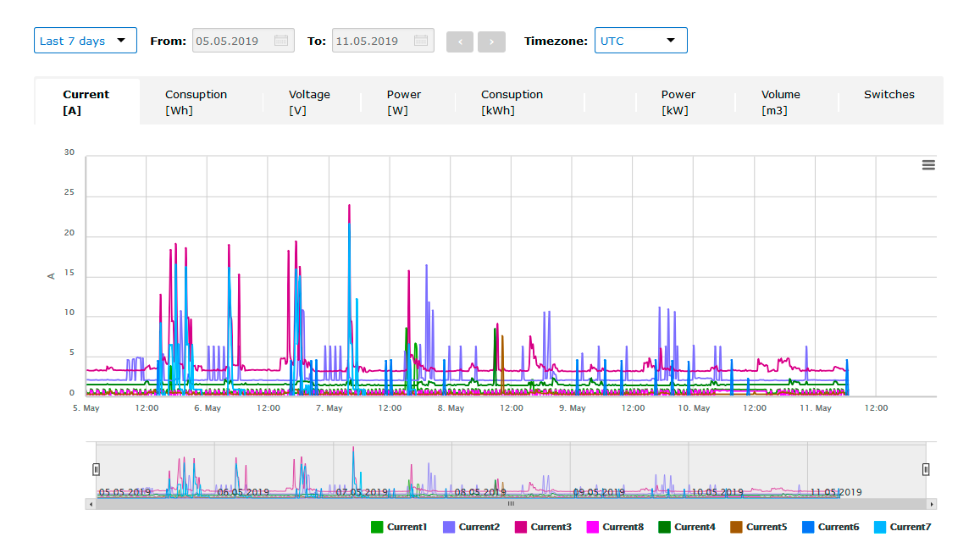Click the y-axis value 15
The image size is (980, 548).
tap(69, 273)
